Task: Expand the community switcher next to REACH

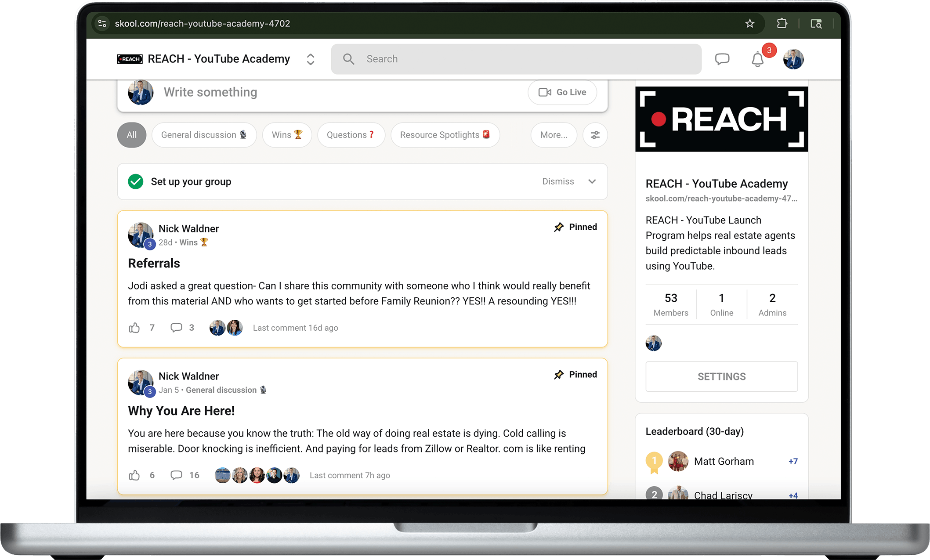Action: (311, 59)
